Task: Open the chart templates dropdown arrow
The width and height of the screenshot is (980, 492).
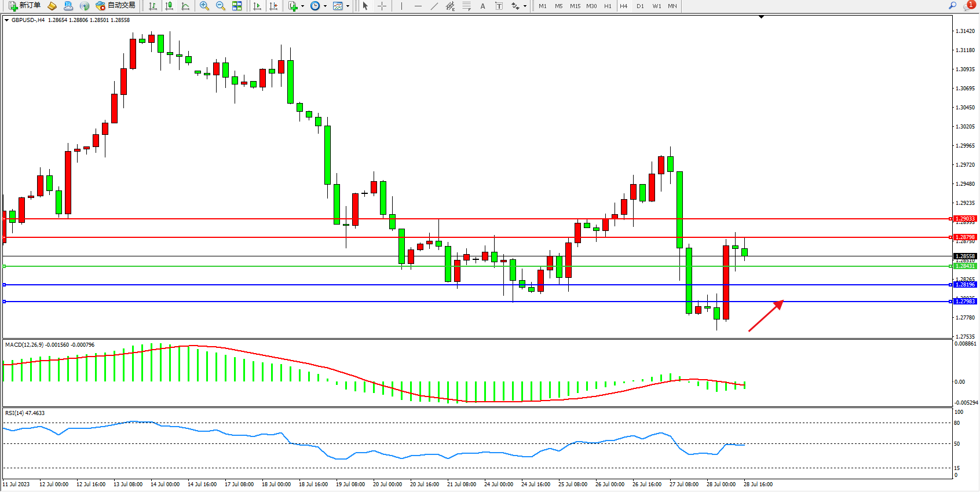Action: (x=348, y=6)
